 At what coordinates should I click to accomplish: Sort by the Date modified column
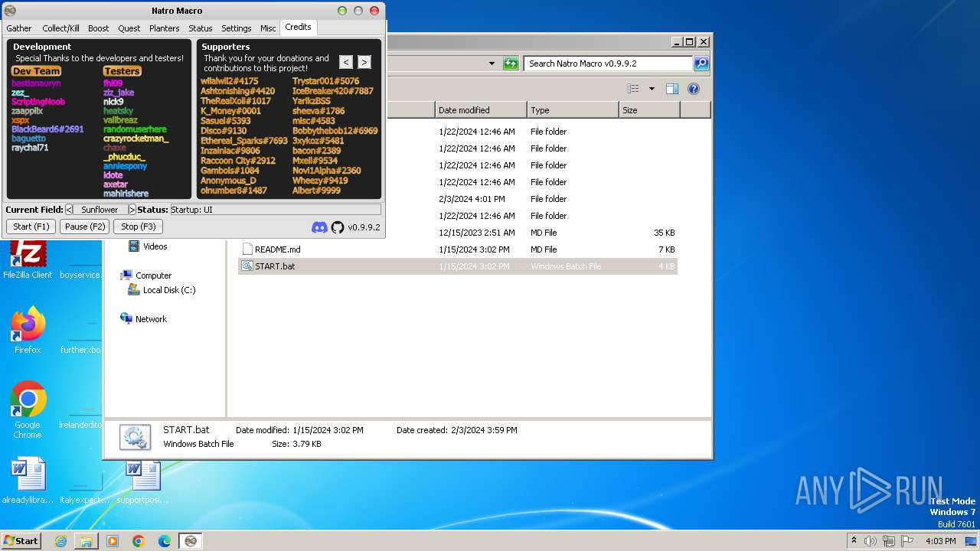(x=481, y=110)
